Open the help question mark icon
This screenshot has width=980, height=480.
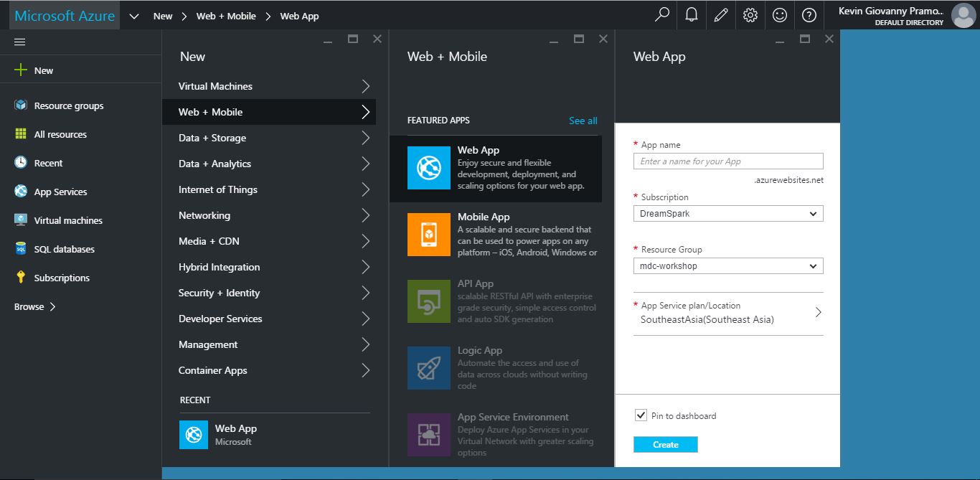pyautogui.click(x=809, y=15)
